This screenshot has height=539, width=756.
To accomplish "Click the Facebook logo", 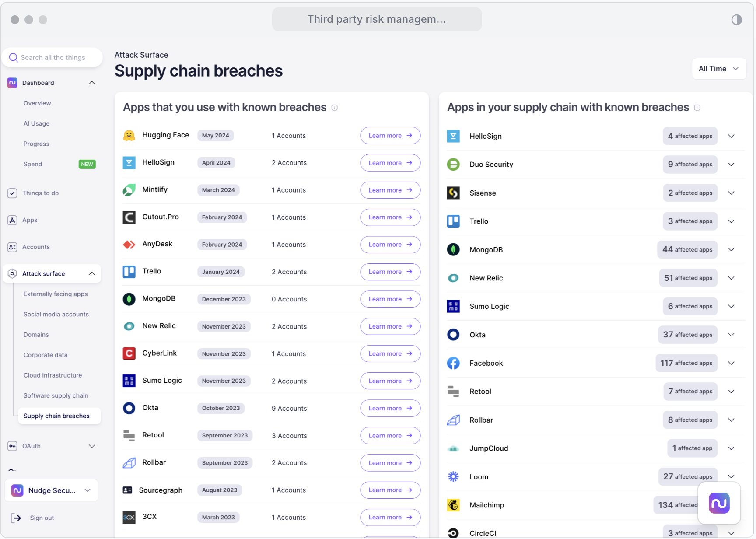I will point(453,363).
